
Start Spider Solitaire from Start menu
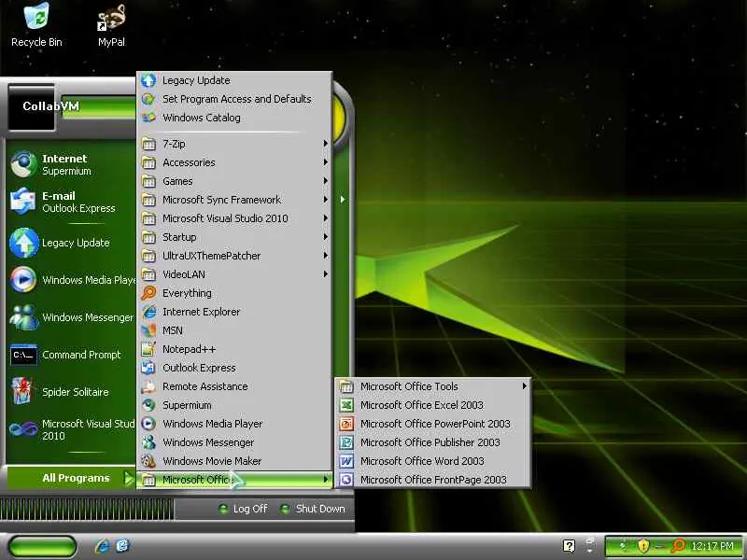coord(72,392)
